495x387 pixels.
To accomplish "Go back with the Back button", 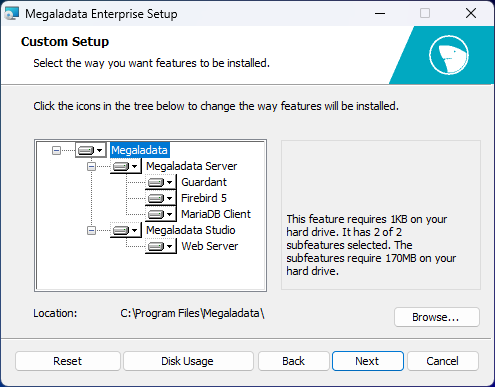I will click(294, 361).
